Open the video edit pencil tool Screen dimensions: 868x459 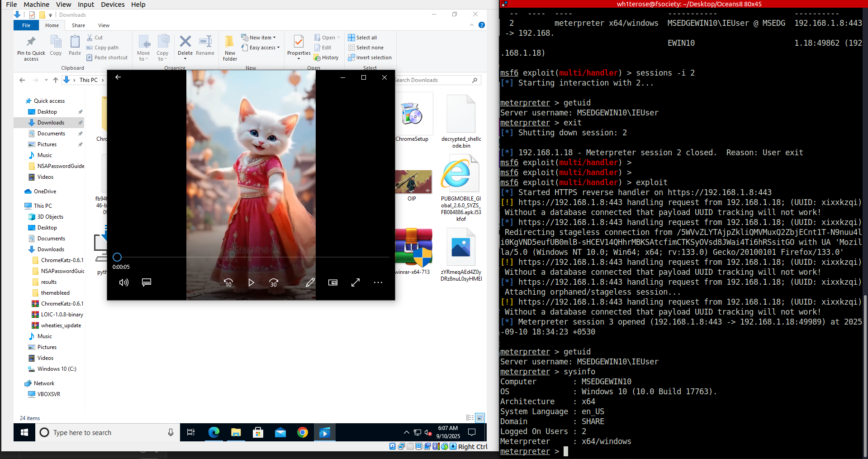point(310,282)
